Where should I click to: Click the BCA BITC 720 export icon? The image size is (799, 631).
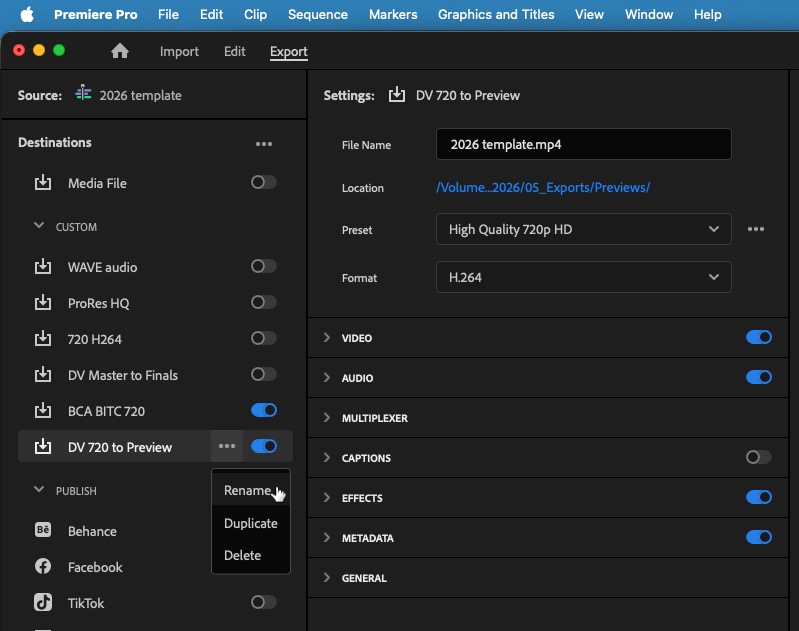click(x=43, y=411)
